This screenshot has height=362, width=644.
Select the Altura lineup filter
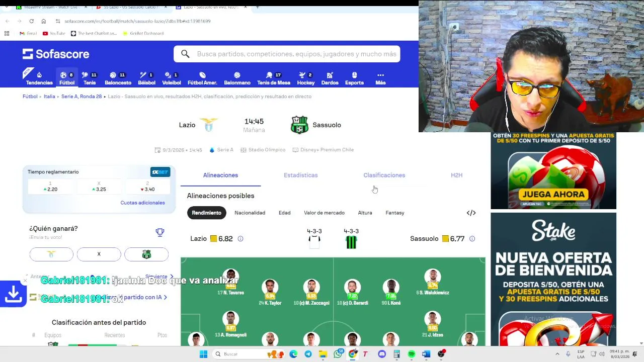[365, 213]
